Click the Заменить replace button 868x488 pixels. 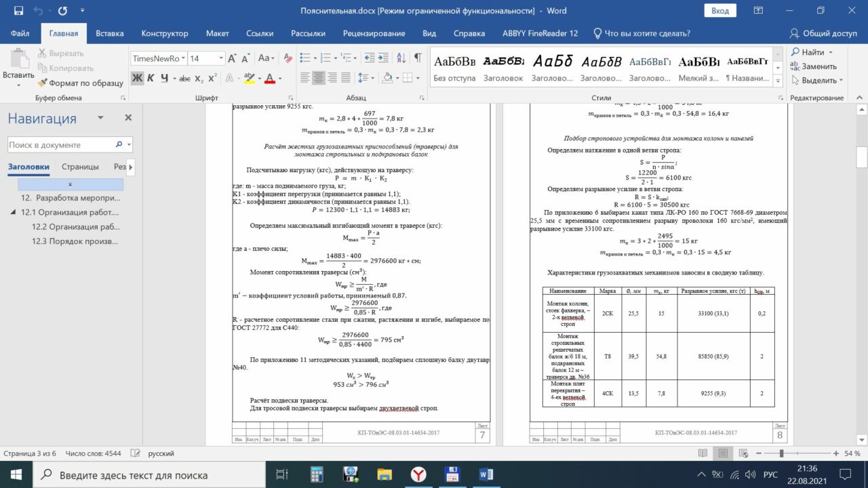[813, 66]
